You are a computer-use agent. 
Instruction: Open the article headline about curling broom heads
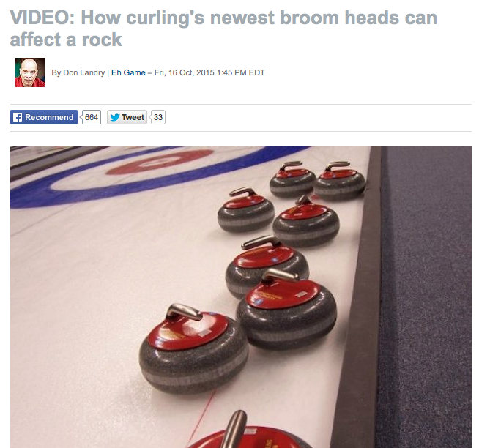pyautogui.click(x=223, y=29)
